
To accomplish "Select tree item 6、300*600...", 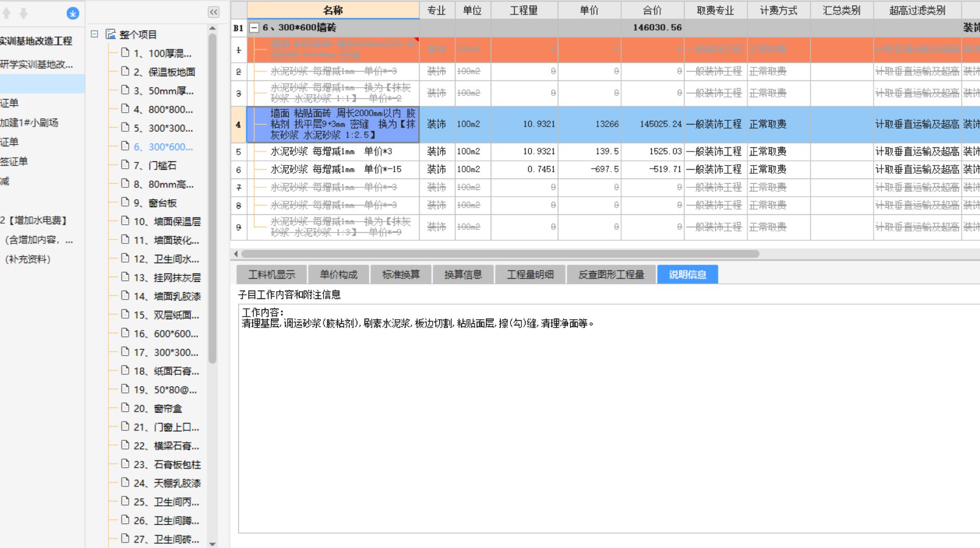I will pyautogui.click(x=163, y=146).
